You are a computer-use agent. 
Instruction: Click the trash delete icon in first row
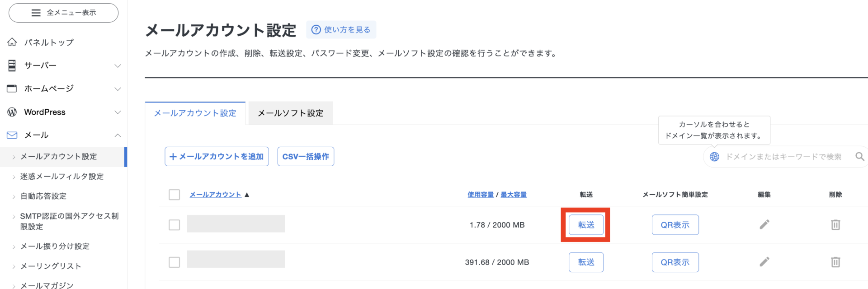pyautogui.click(x=835, y=224)
